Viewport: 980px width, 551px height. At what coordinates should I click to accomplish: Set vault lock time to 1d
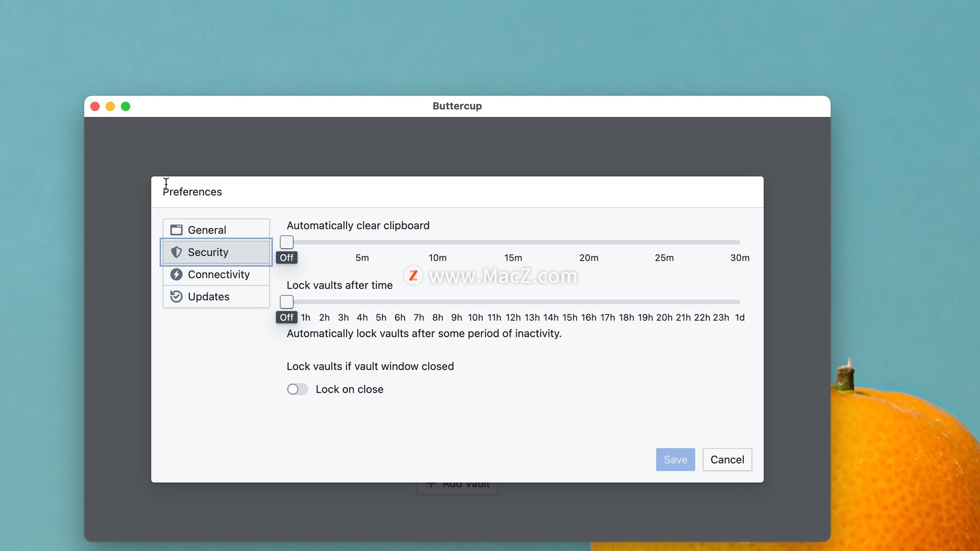pyautogui.click(x=740, y=317)
